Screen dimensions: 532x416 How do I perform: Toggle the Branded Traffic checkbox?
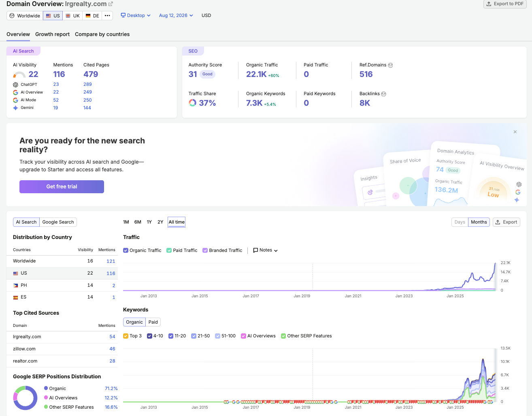point(205,250)
